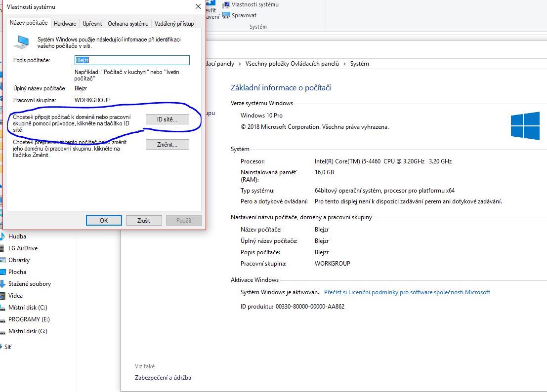Click WORKGROUP value in the dialog
The height and width of the screenshot is (392, 547).
92,100
